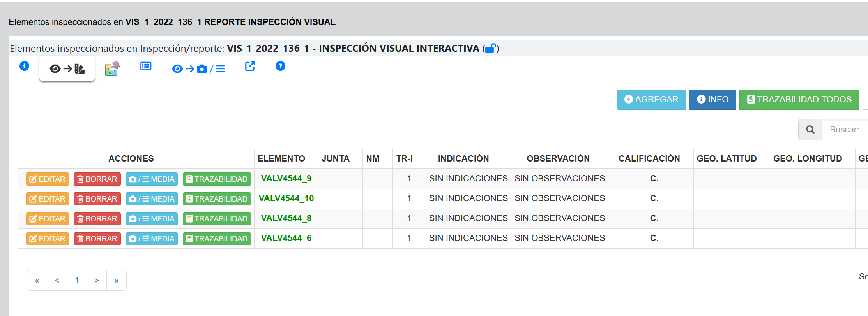The width and height of the screenshot is (868, 316).
Task: Toggle the blue unlock padlock icon
Action: click(x=491, y=48)
